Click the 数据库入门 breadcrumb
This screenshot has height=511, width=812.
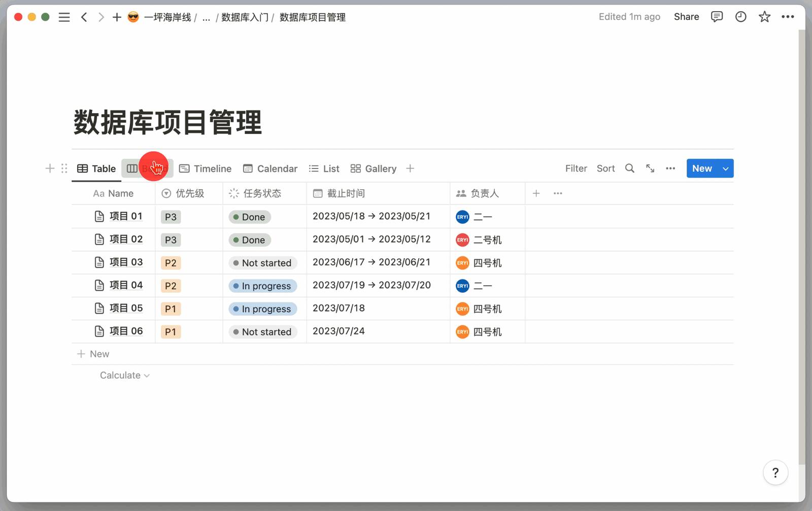[245, 17]
